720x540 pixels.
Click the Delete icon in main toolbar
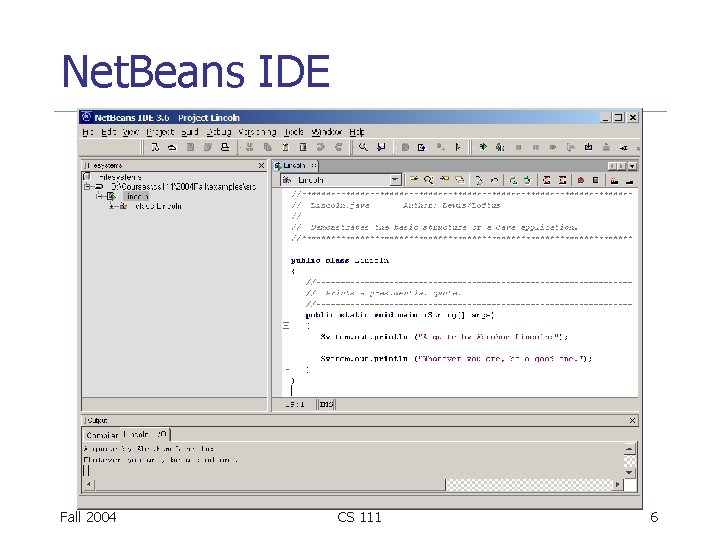point(303,147)
